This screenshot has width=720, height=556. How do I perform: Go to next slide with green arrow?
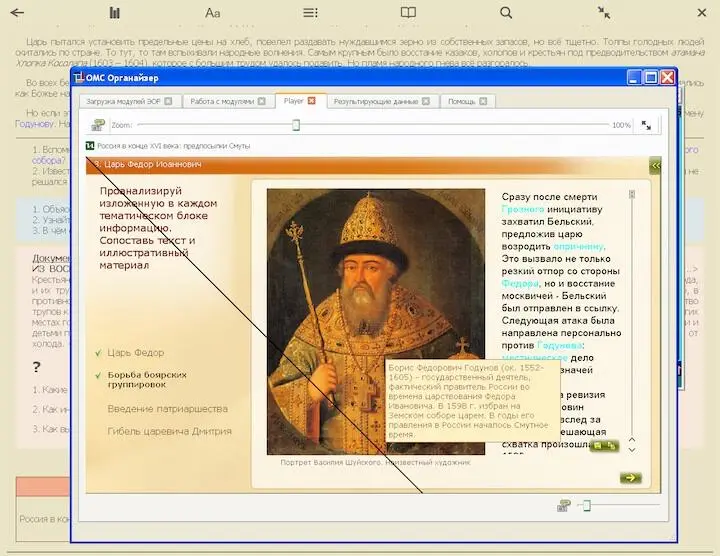(630, 478)
